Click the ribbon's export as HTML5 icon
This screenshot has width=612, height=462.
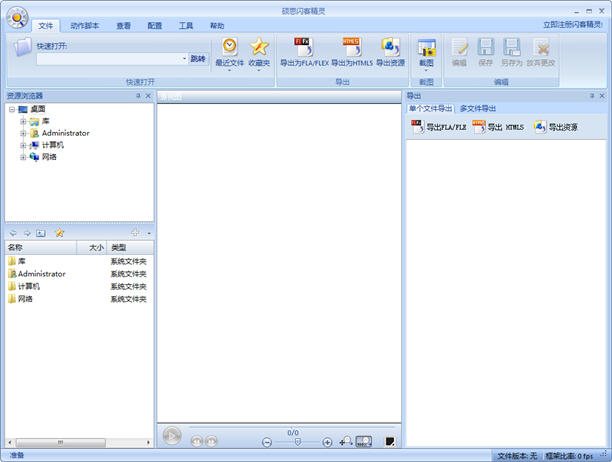[x=351, y=47]
